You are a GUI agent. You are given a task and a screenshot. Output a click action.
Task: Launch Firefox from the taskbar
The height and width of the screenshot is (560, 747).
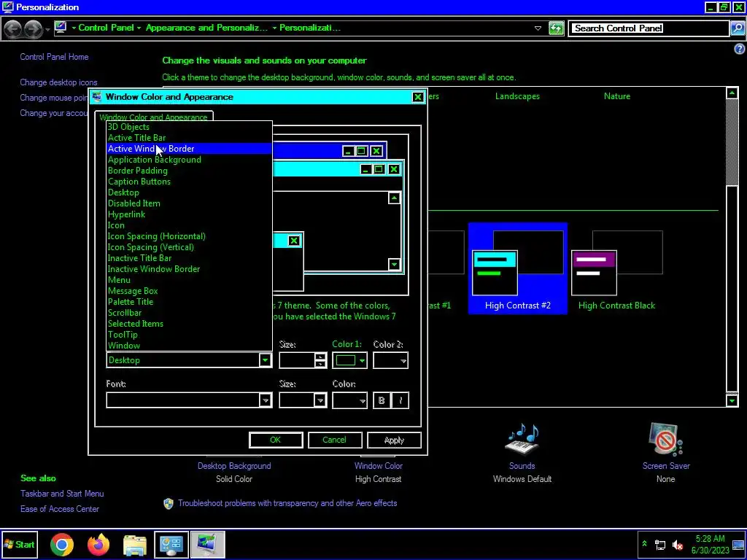(98, 545)
